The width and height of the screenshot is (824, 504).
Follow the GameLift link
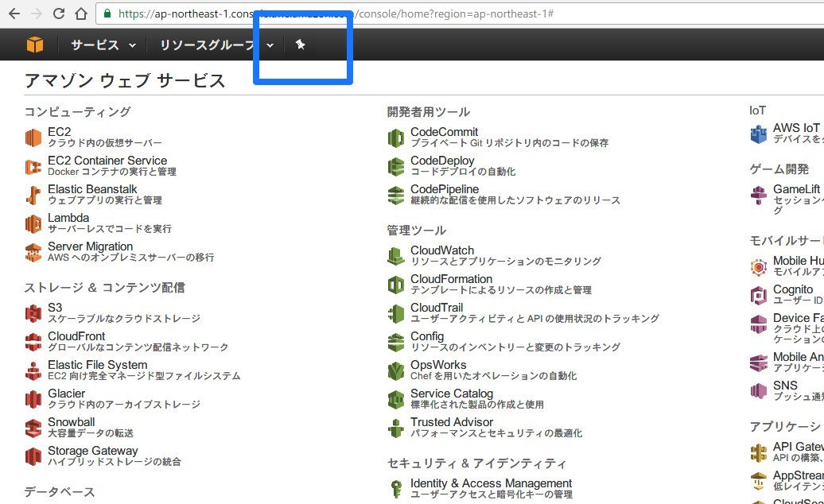[796, 189]
